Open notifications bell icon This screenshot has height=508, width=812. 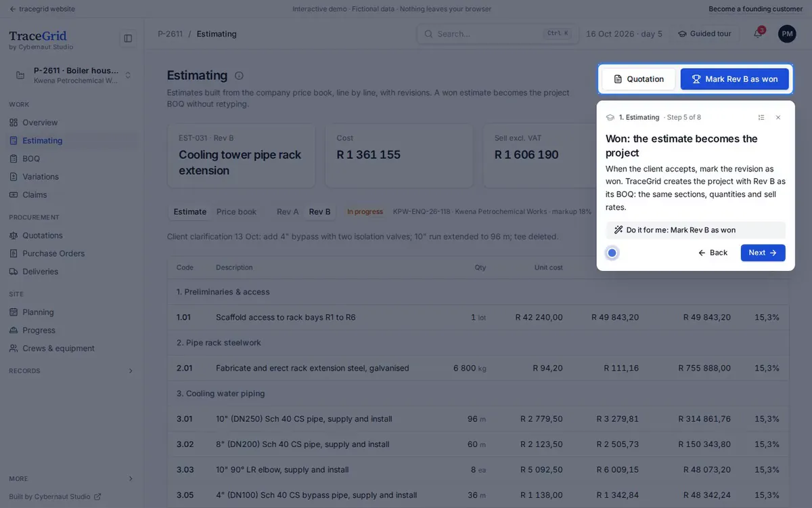(x=758, y=34)
